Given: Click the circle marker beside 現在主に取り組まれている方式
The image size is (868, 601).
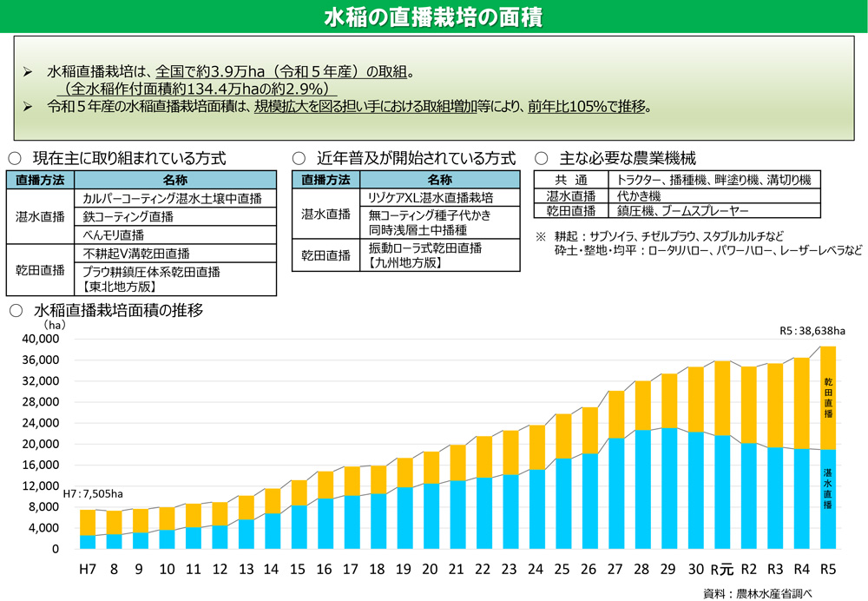Looking at the screenshot, I should pyautogui.click(x=14, y=159).
